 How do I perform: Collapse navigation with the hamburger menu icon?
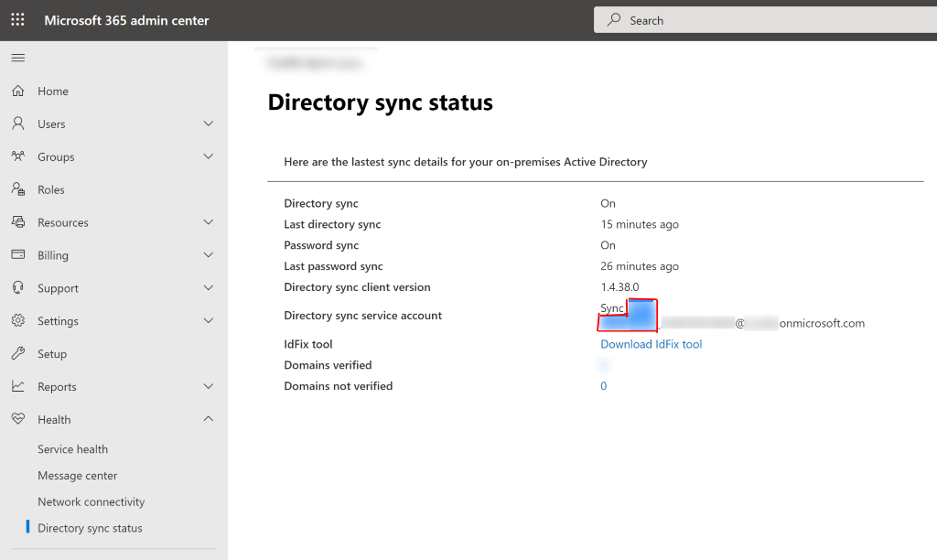click(x=18, y=58)
